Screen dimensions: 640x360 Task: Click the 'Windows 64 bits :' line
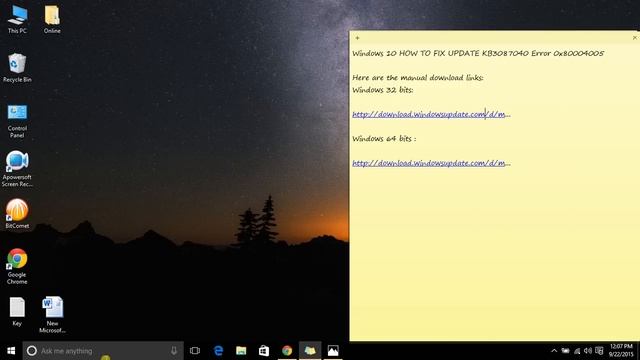(384, 139)
